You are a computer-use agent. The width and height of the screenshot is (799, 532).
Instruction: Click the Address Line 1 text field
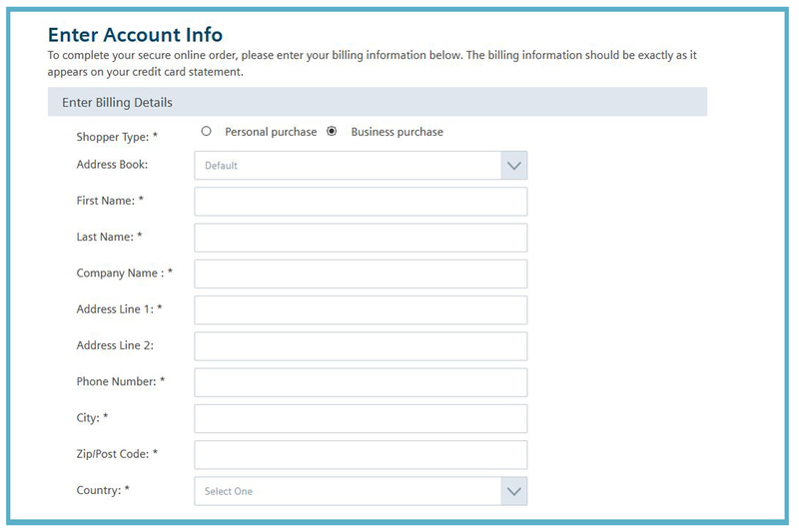361,309
